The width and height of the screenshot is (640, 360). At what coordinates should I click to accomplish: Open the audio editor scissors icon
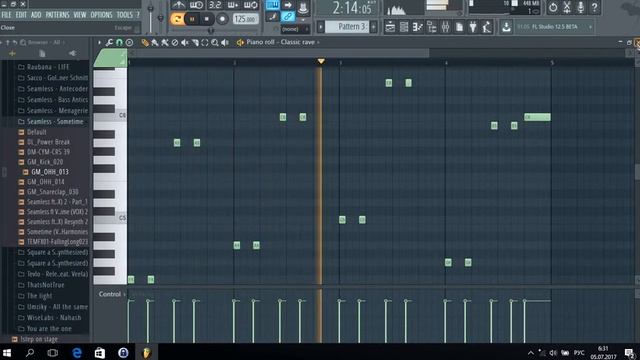pyautogui.click(x=567, y=7)
